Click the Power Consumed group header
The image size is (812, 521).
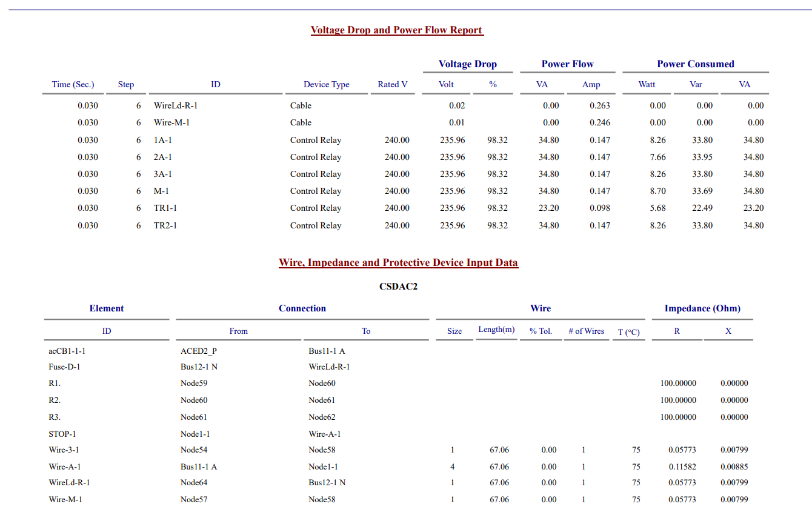(x=695, y=64)
